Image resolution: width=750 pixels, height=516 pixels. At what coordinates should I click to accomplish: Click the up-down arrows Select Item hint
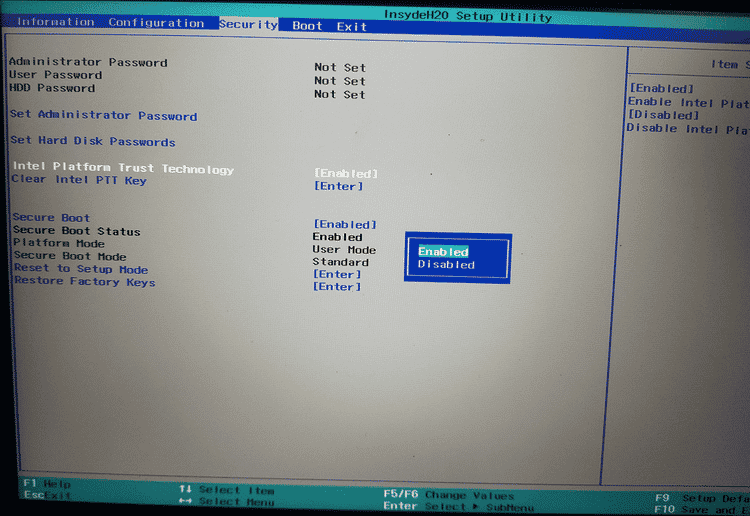227,490
